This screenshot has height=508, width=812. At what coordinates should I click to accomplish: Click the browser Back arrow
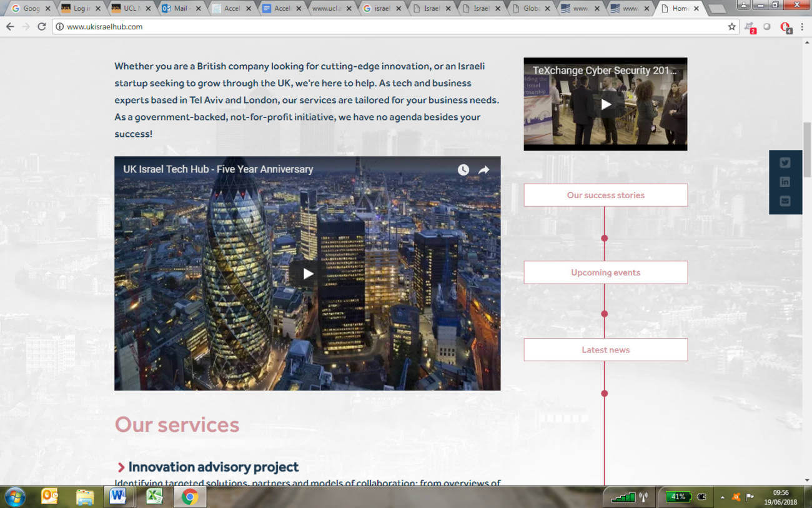9,27
